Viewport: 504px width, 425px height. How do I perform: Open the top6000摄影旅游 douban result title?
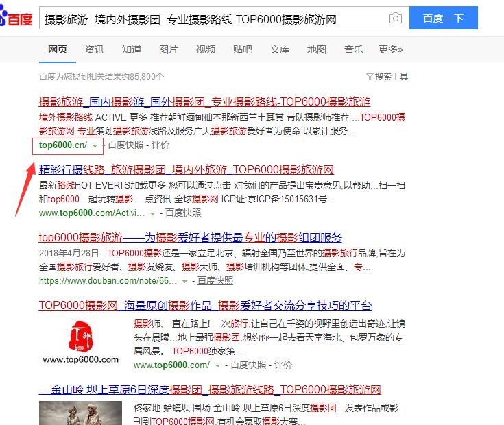[191, 238]
